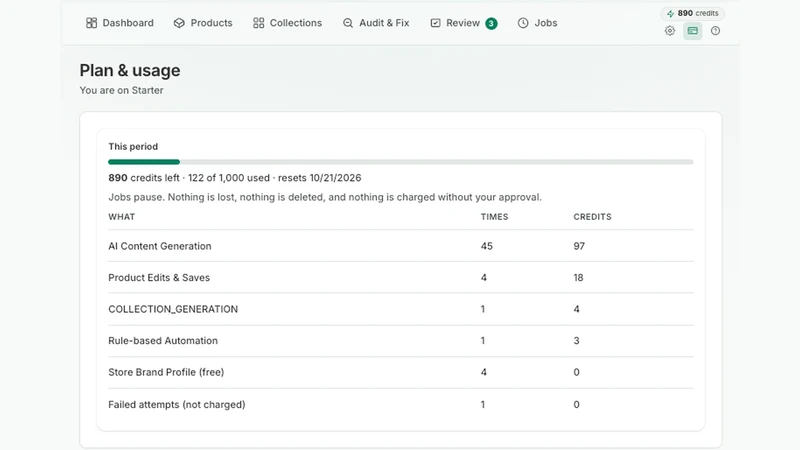
Task: Switch to the Collections tab
Action: click(x=287, y=23)
